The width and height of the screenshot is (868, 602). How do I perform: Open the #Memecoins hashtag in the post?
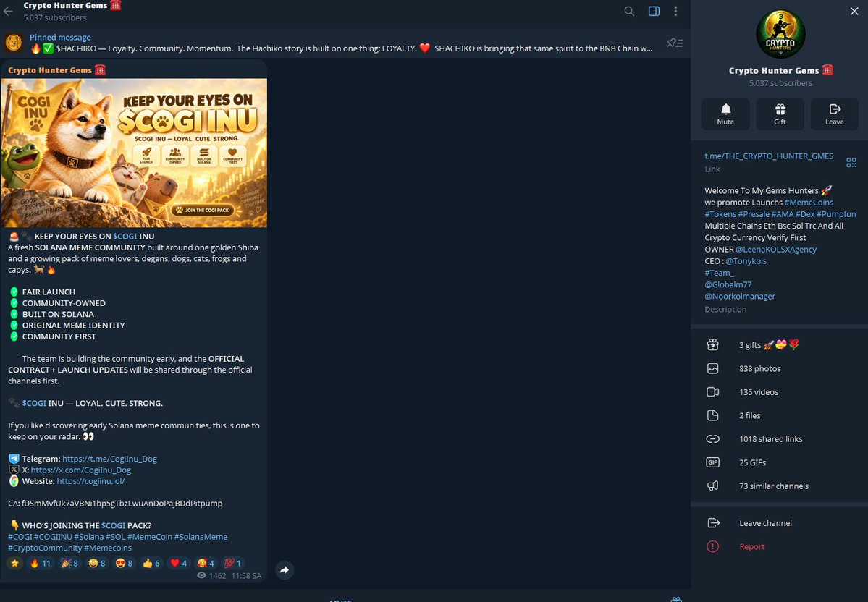coord(108,548)
